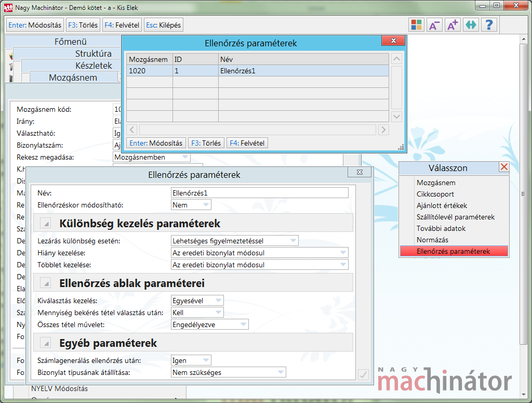Click F4: Felvétel in the main toolbar
This screenshot has height=403, width=532.
[x=122, y=25]
